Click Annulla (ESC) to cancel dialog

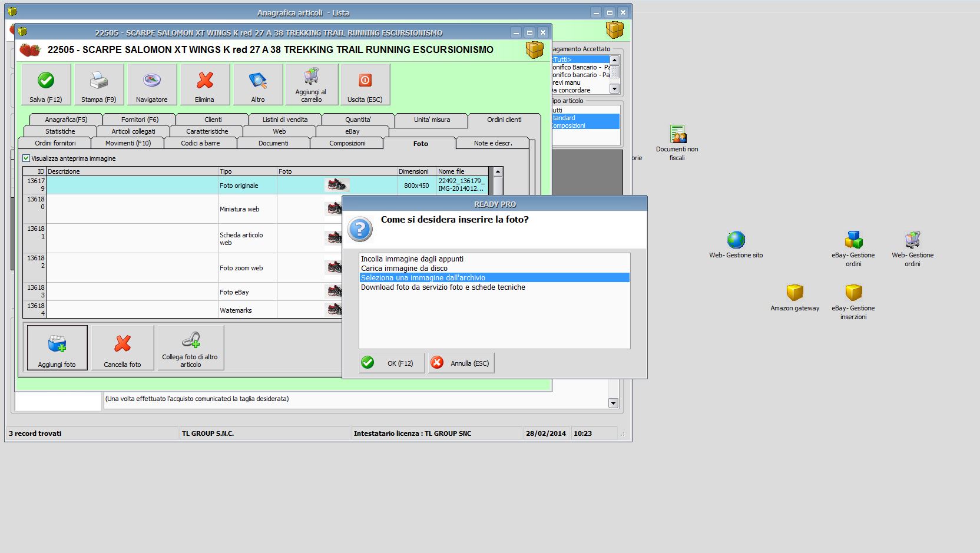pyautogui.click(x=461, y=363)
